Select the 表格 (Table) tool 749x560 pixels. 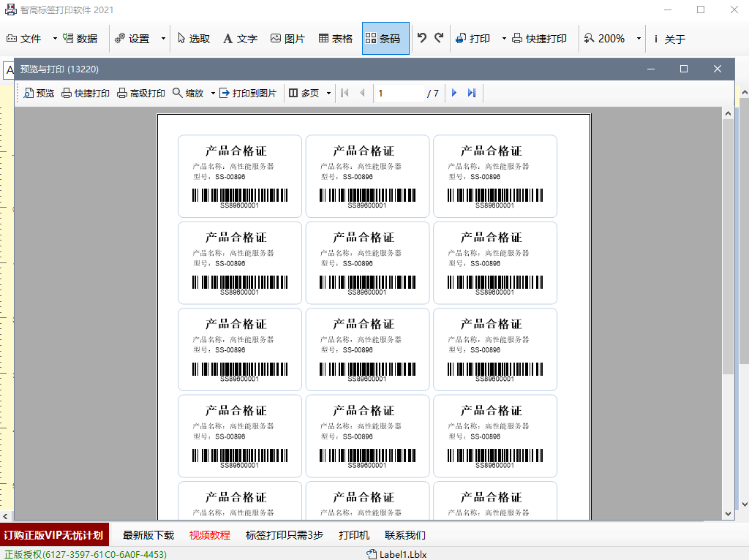(335, 39)
